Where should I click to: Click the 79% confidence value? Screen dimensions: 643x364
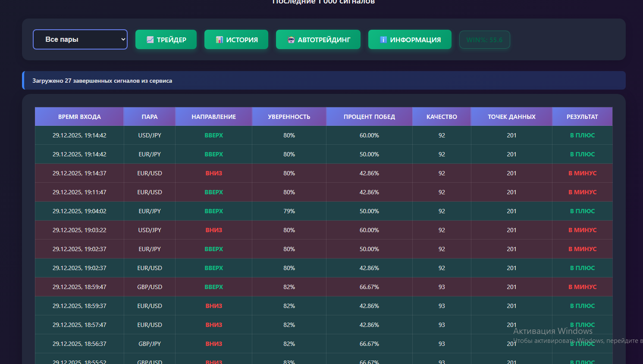(x=289, y=211)
